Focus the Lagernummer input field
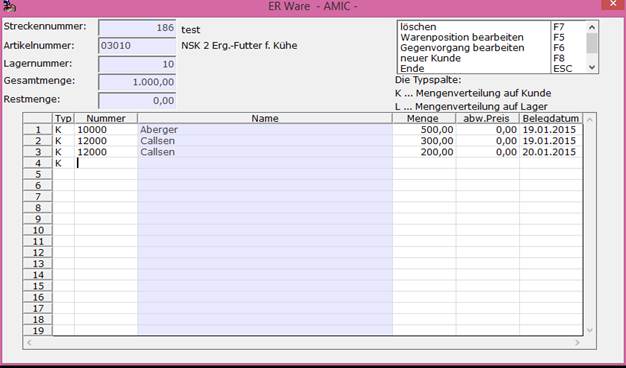The height and width of the screenshot is (368, 626). click(x=137, y=64)
